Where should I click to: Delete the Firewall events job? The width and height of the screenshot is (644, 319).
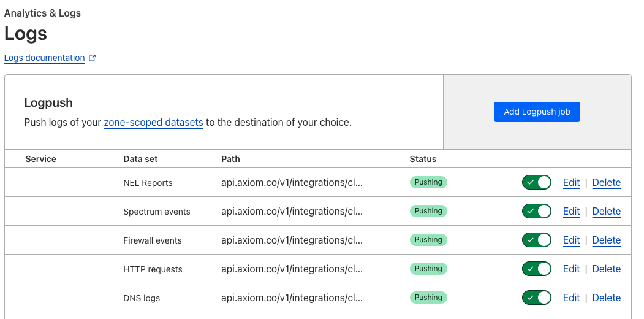(607, 240)
